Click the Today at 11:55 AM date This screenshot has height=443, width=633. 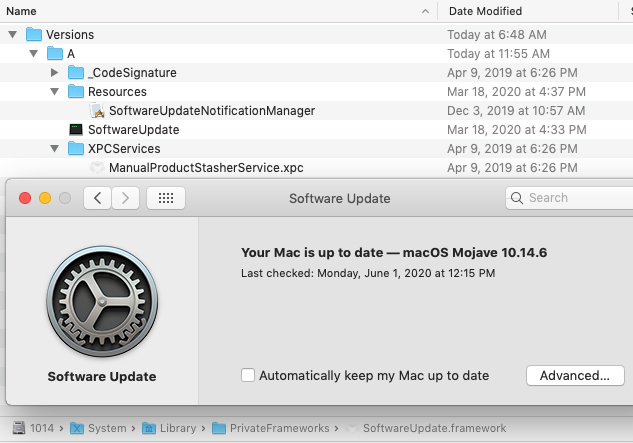pos(499,53)
